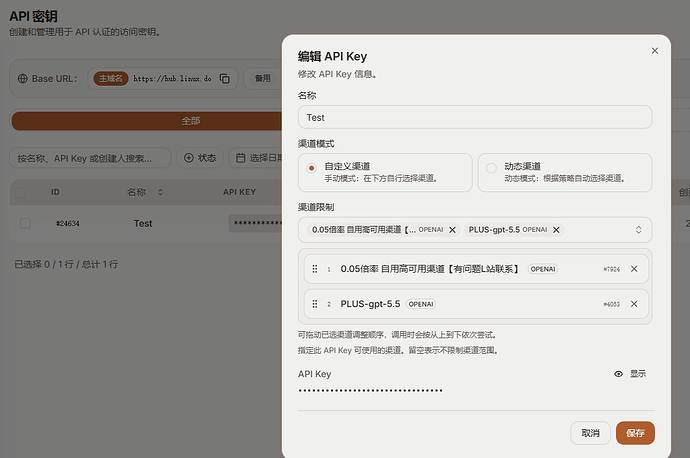690x458 pixels.
Task: Click the OPENAI badge on PLUS-gpt-5.5 row
Action: [421, 304]
